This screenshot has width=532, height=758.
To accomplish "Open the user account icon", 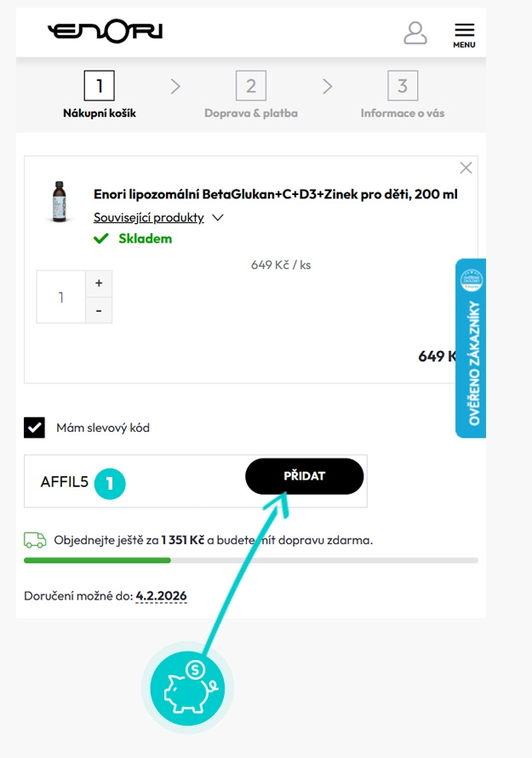I will click(x=415, y=32).
